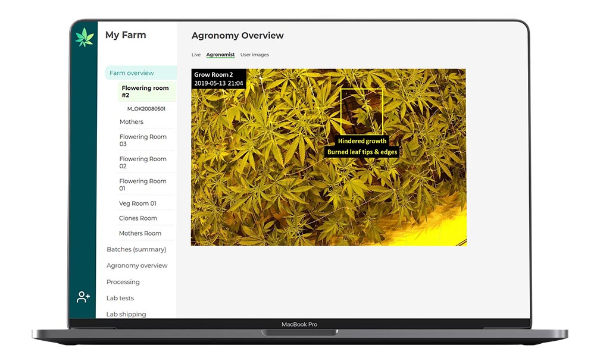Open Clones Room
Viewport: 600px width, 364px height.
click(x=137, y=218)
